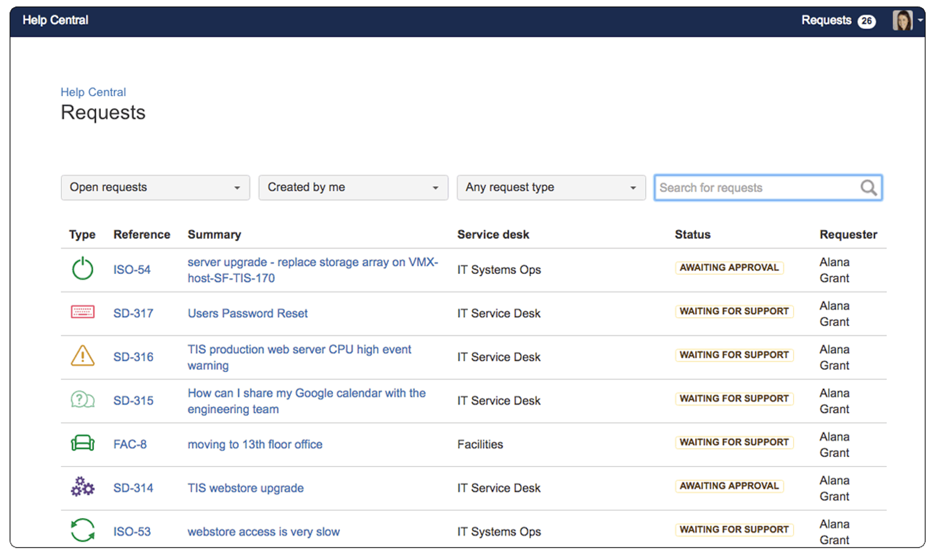This screenshot has height=560, width=944.
Task: Expand the Any request type dropdown
Action: click(551, 187)
